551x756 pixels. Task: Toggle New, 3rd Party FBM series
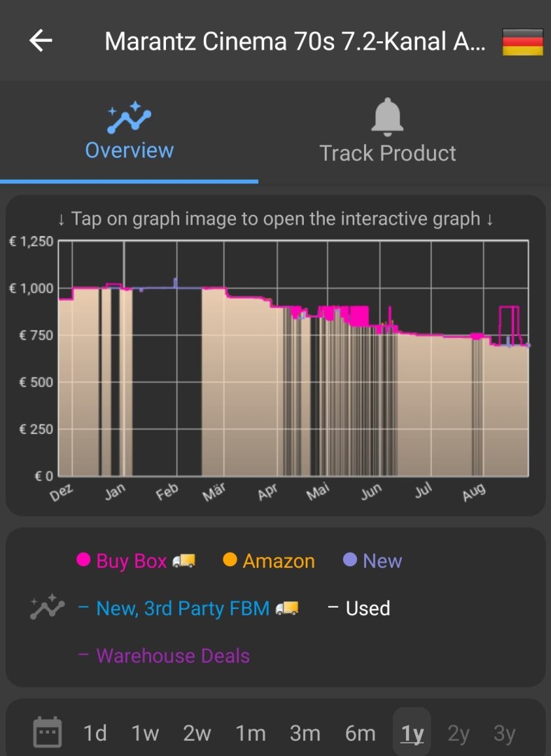(x=188, y=608)
